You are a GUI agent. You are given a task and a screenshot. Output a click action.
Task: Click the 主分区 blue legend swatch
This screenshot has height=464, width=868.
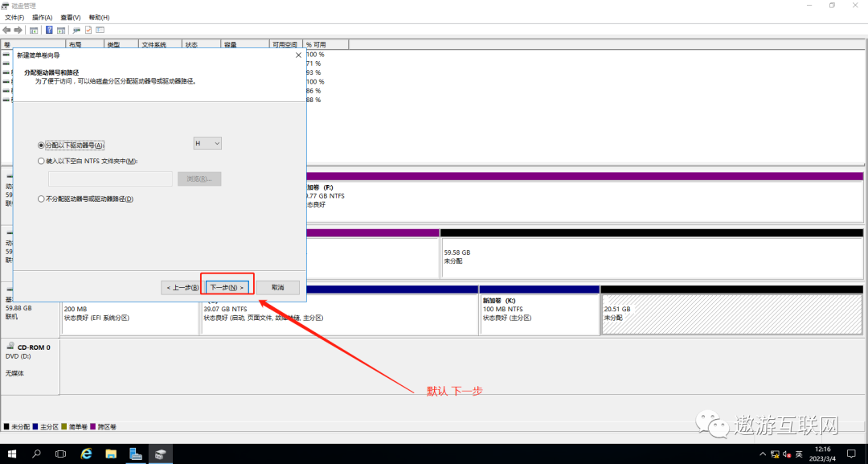pos(35,427)
